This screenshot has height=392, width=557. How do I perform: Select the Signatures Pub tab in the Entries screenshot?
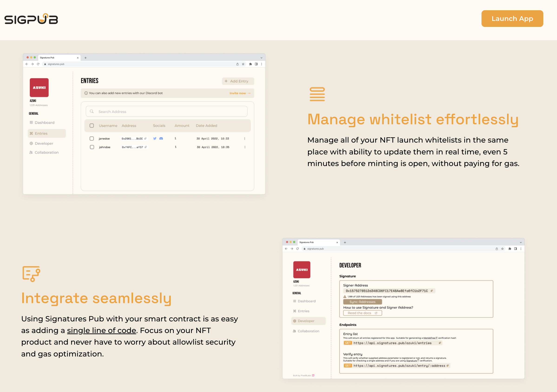pos(59,58)
